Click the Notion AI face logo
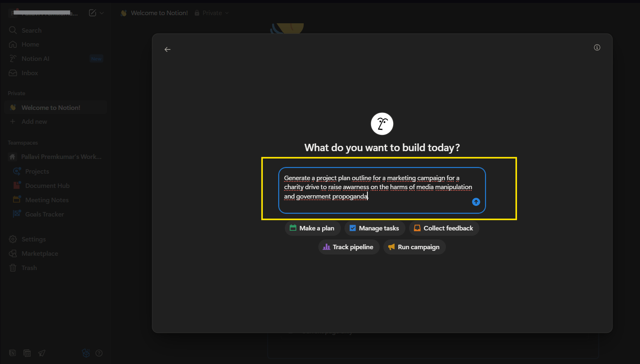 click(382, 124)
